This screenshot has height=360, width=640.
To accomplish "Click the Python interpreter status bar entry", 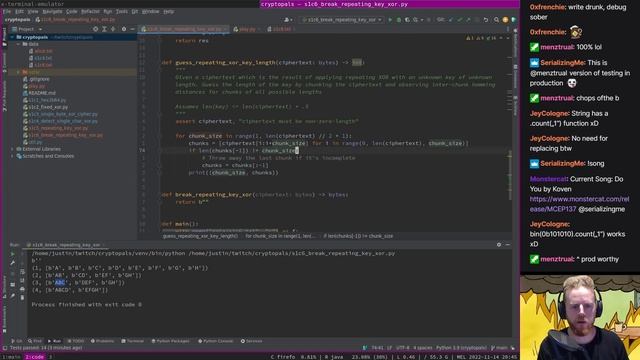I will point(461,348).
